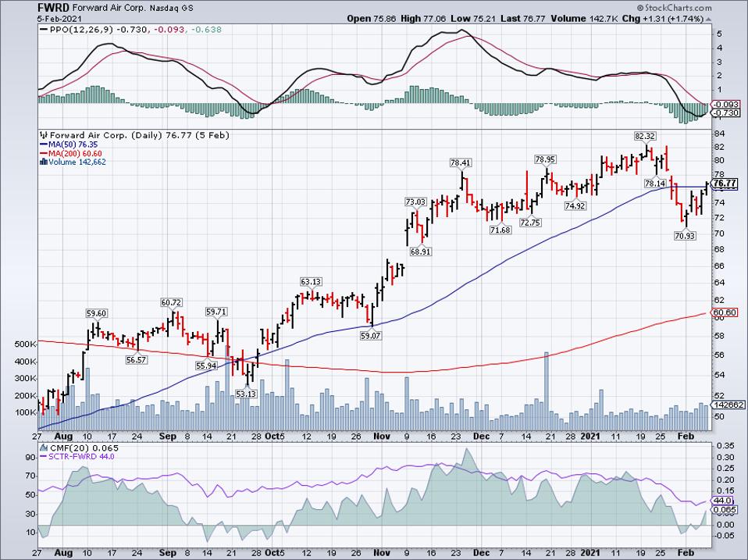Click the 71.68 price annotation

[x=500, y=230]
